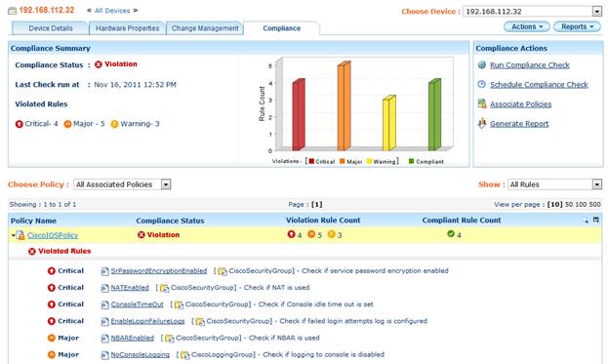Click the CiscoLoggingGroup group icon in NoConsoleLogging row

(x=185, y=355)
